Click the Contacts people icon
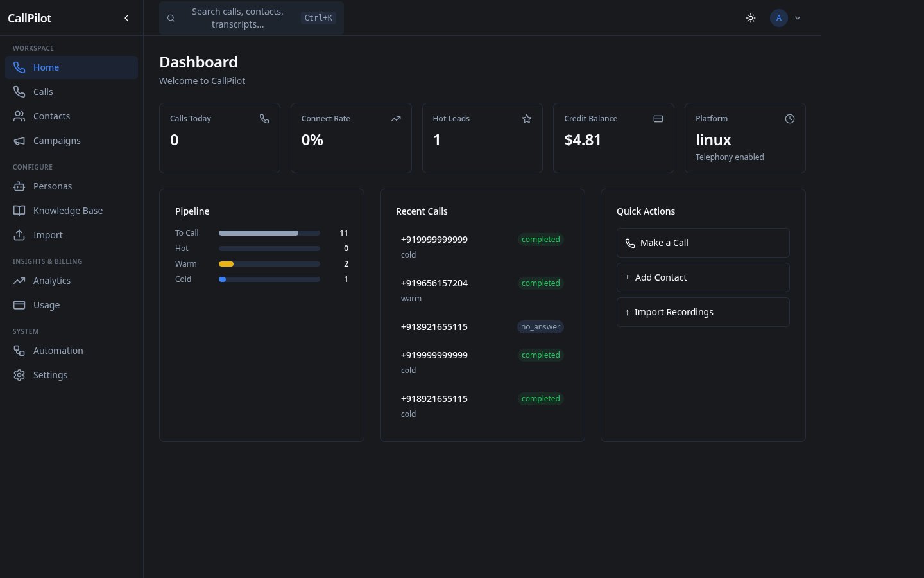924x578 pixels. [19, 116]
